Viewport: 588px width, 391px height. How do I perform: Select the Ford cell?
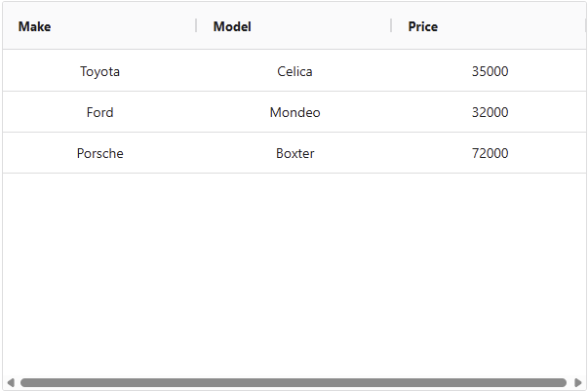pos(99,112)
